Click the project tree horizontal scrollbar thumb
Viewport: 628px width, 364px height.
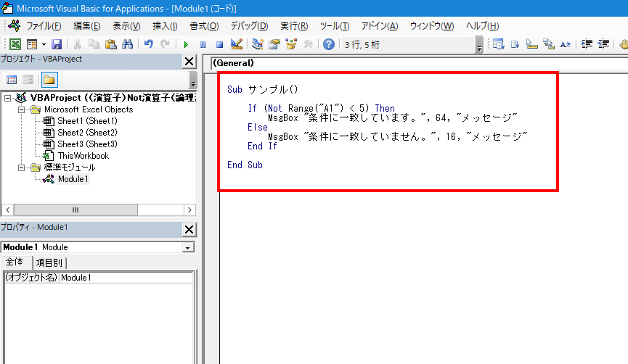[76, 210]
